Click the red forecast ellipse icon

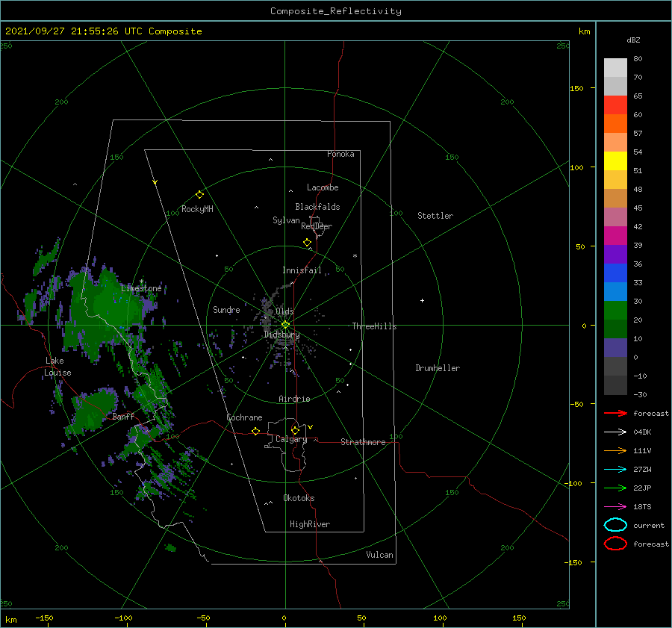click(x=615, y=544)
